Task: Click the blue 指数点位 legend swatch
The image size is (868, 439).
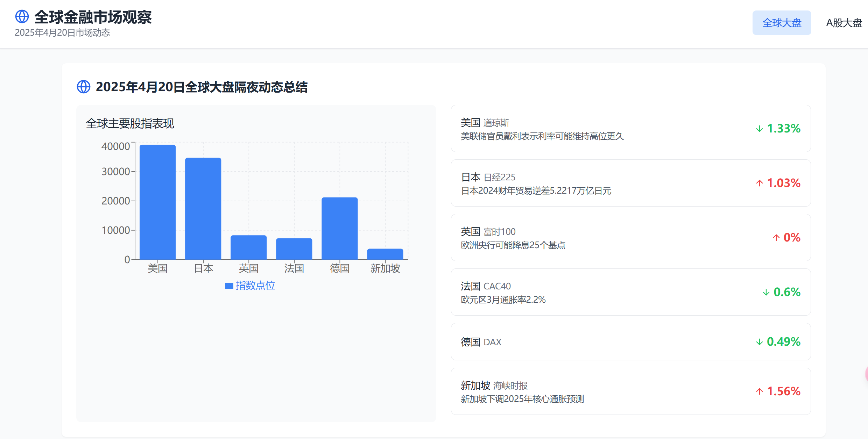Action: (x=229, y=286)
